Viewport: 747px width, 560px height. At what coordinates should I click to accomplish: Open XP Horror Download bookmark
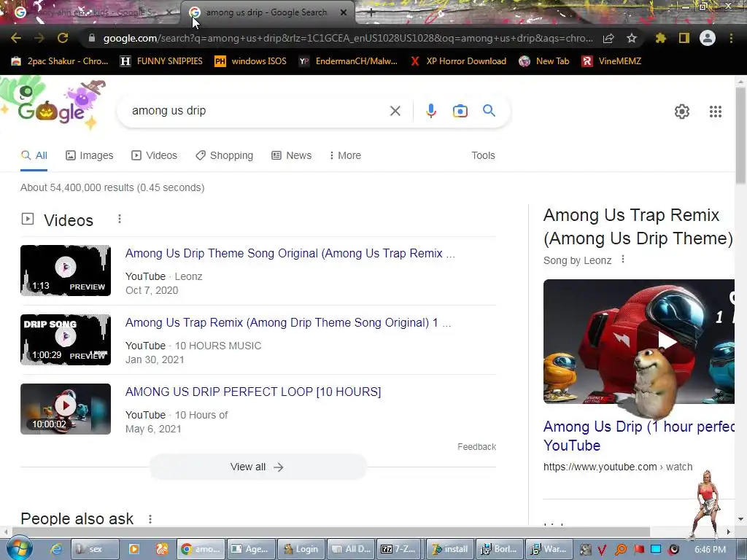point(458,61)
